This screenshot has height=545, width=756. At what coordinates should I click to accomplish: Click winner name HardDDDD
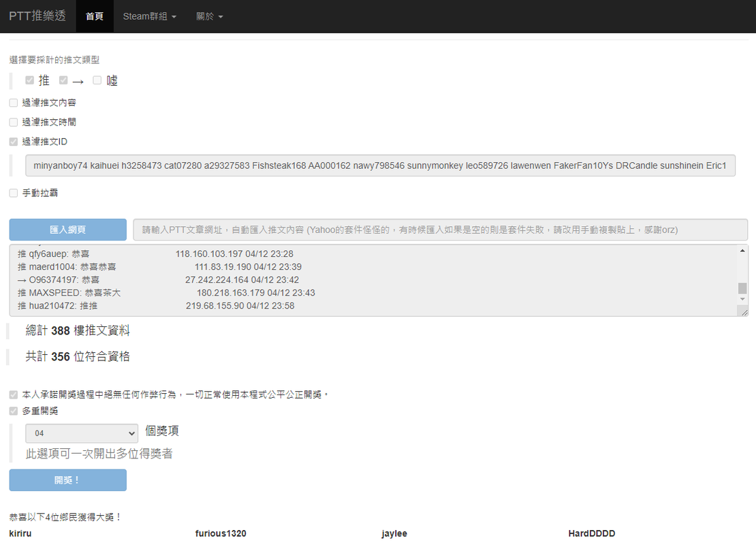[x=592, y=533]
